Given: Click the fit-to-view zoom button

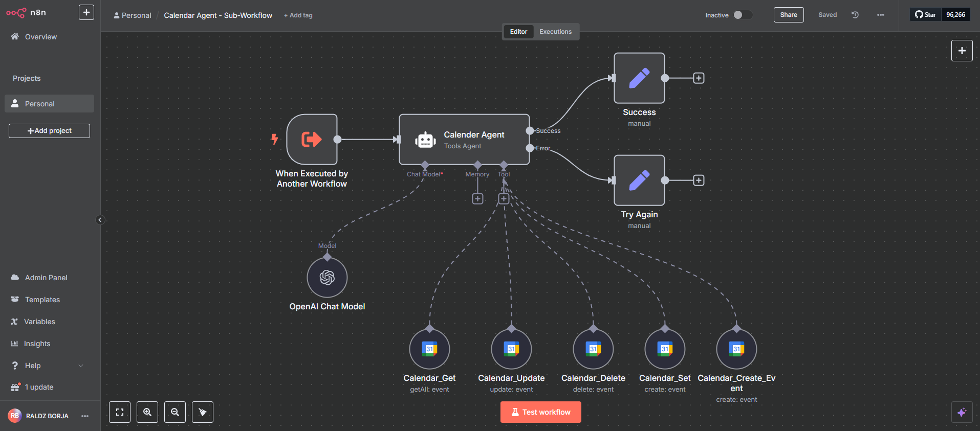Looking at the screenshot, I should coord(120,412).
